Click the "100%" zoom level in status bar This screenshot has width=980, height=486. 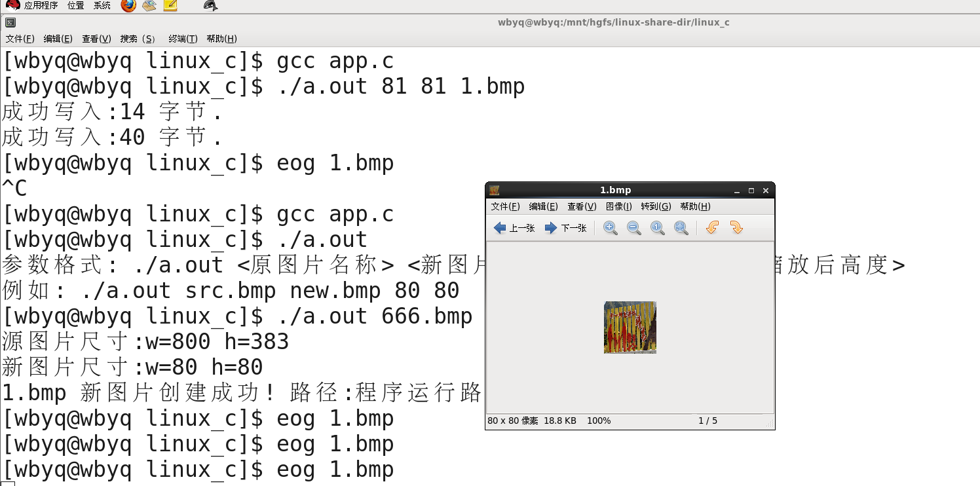click(599, 421)
